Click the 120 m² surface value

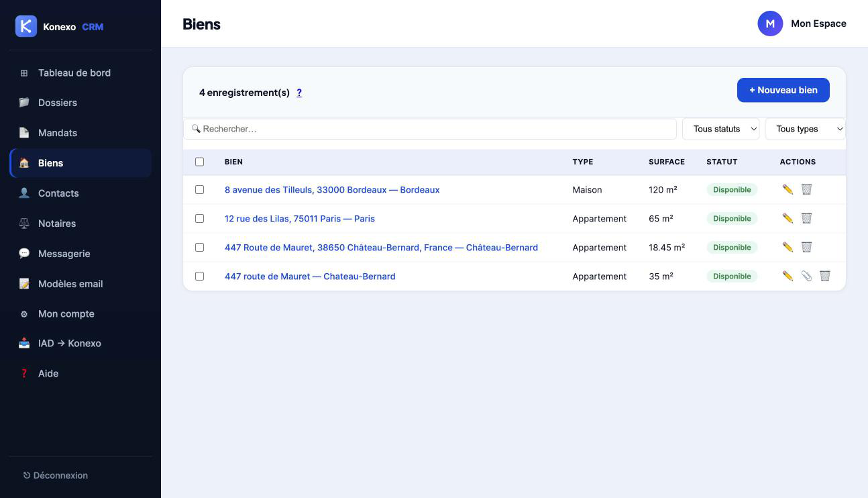coord(663,190)
